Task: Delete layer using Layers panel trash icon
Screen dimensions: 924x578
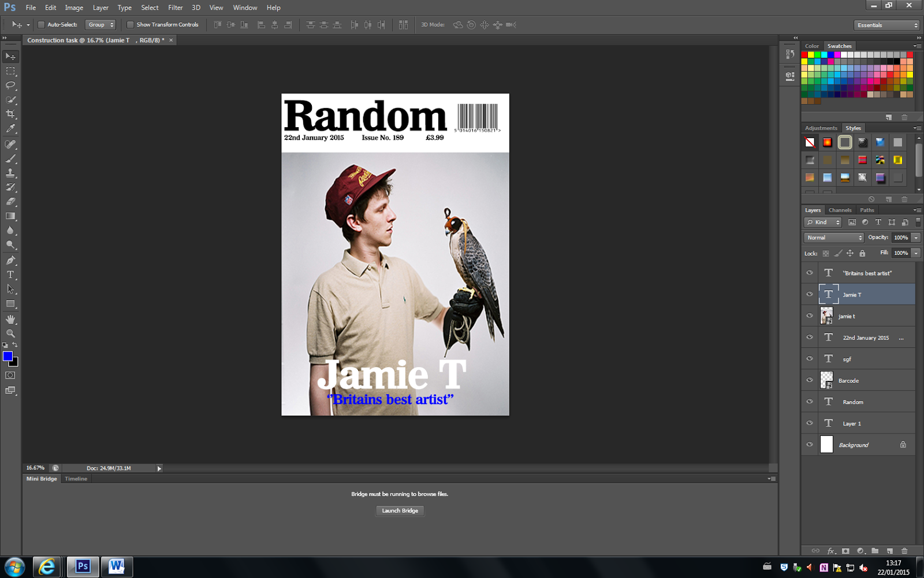Action: point(904,551)
